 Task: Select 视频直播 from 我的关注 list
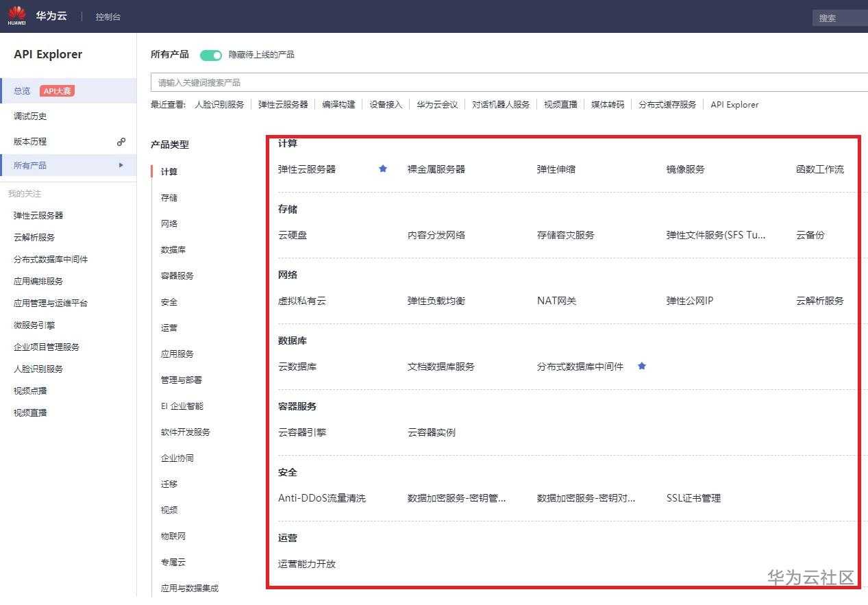click(x=29, y=412)
